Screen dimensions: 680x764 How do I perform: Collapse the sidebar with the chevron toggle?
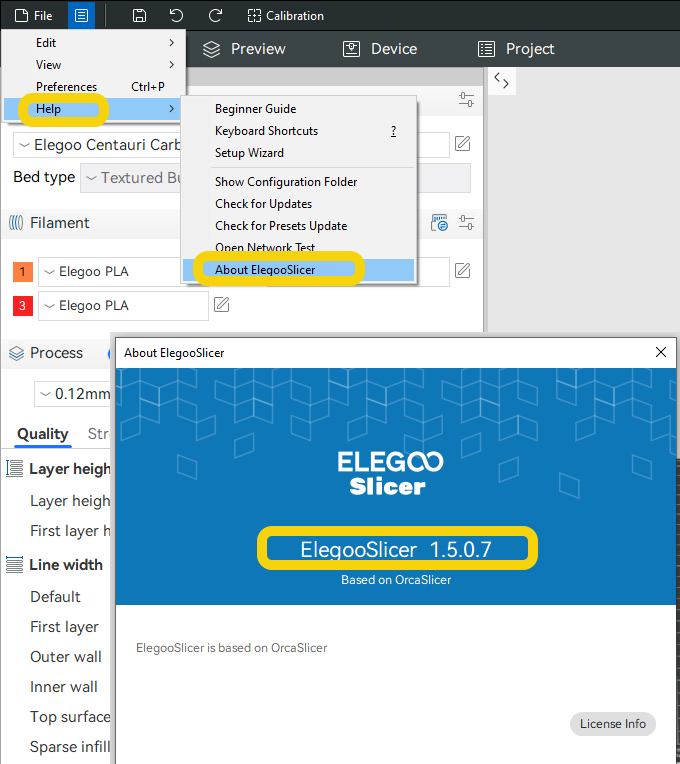tap(502, 82)
